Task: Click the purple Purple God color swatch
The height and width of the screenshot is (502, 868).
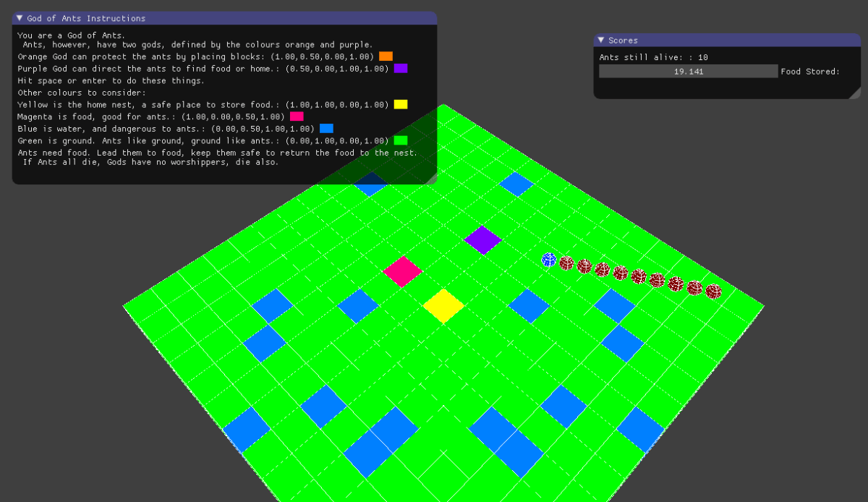Action: tap(401, 68)
